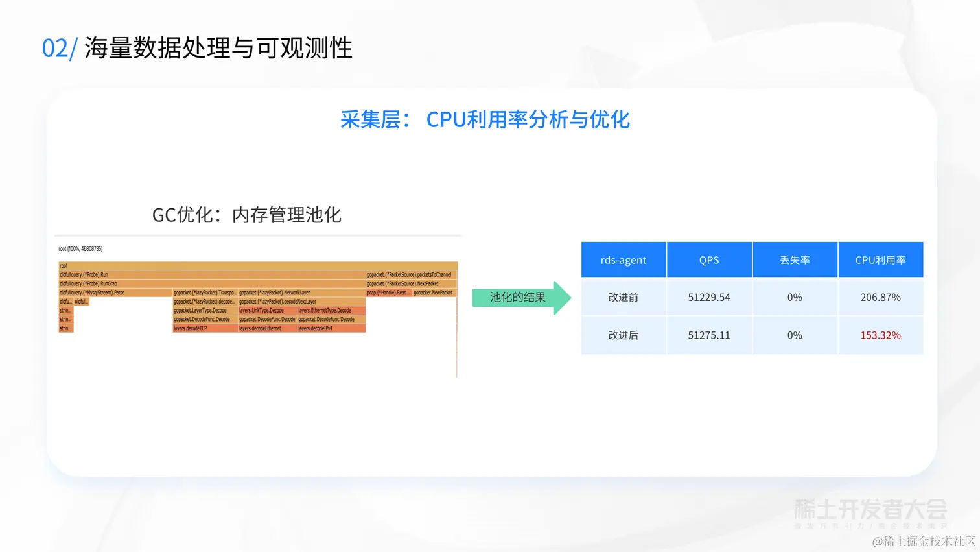Click gopacket.DecodeFunc.Decode above layers.decodeTCP
The width and height of the screenshot is (980, 552).
tap(205, 319)
